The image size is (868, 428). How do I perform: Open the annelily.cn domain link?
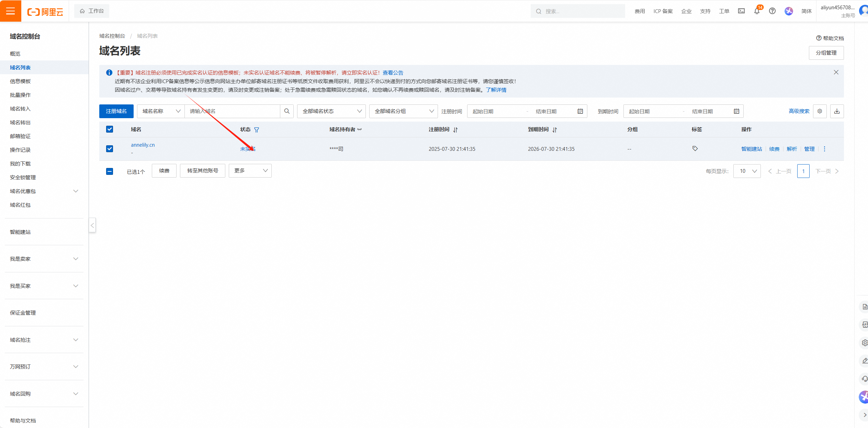(143, 145)
